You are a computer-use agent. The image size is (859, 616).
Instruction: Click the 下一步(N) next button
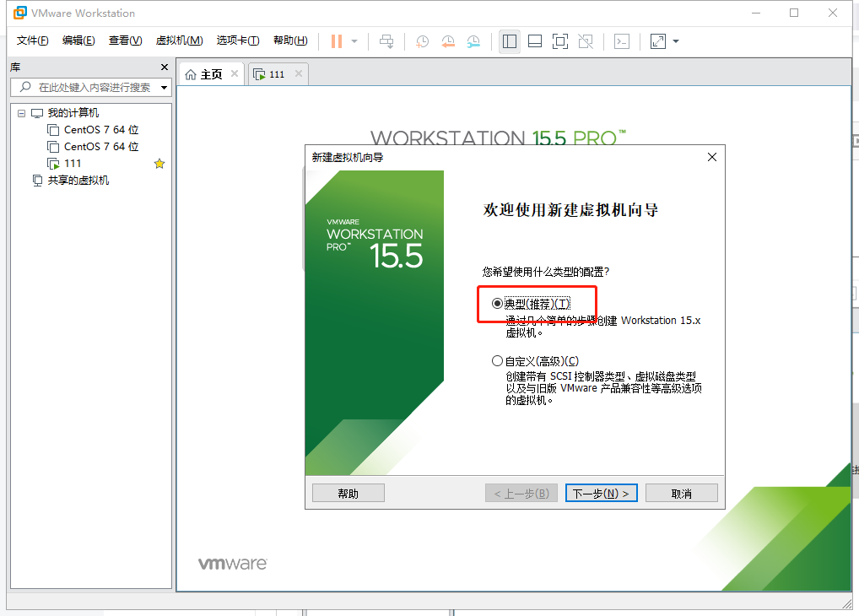coord(601,494)
